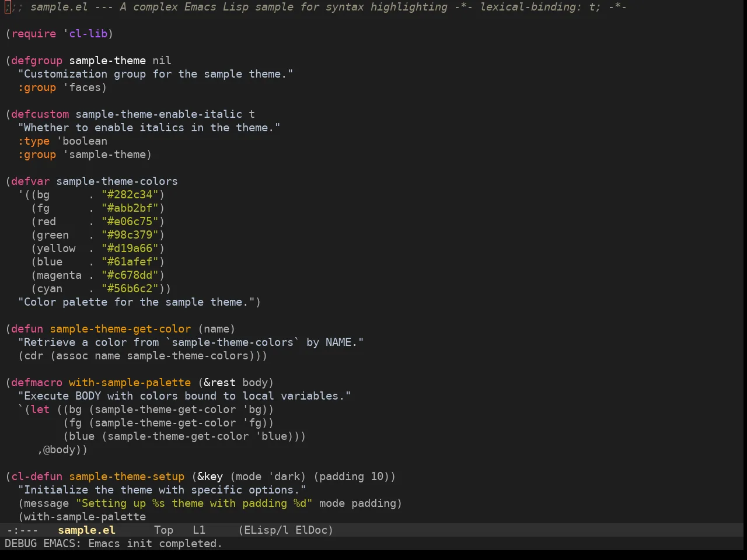747x560 pixels.
Task: Click the 'defgroup' keyword
Action: pyautogui.click(x=37, y=60)
